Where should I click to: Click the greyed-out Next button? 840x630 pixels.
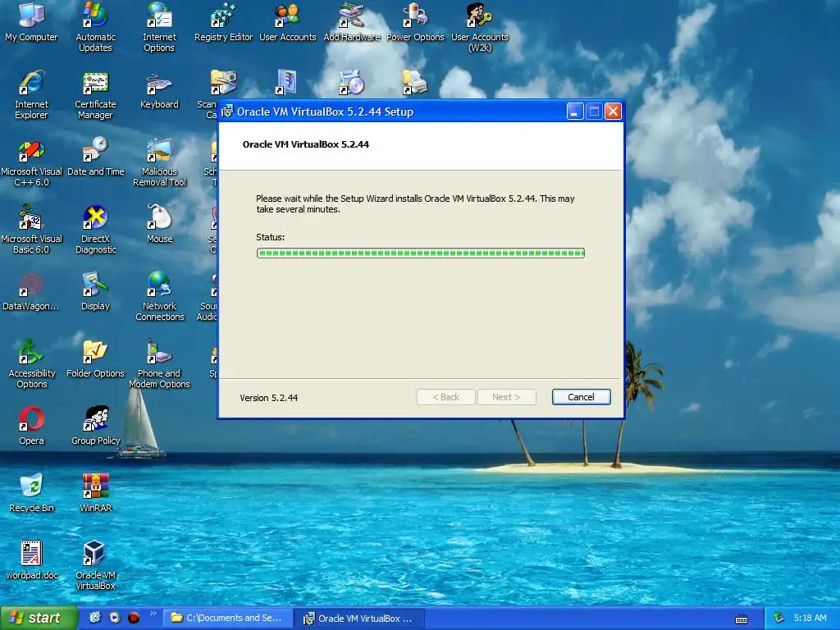click(507, 397)
